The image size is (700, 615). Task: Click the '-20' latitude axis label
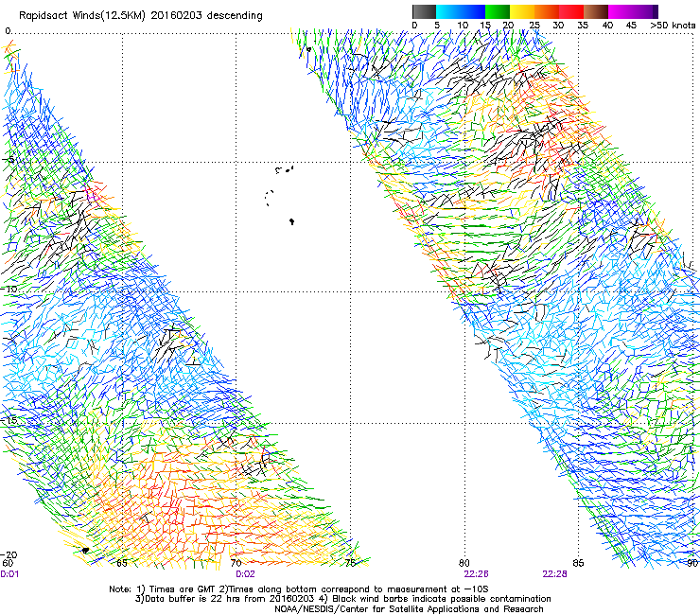[x=9, y=554]
